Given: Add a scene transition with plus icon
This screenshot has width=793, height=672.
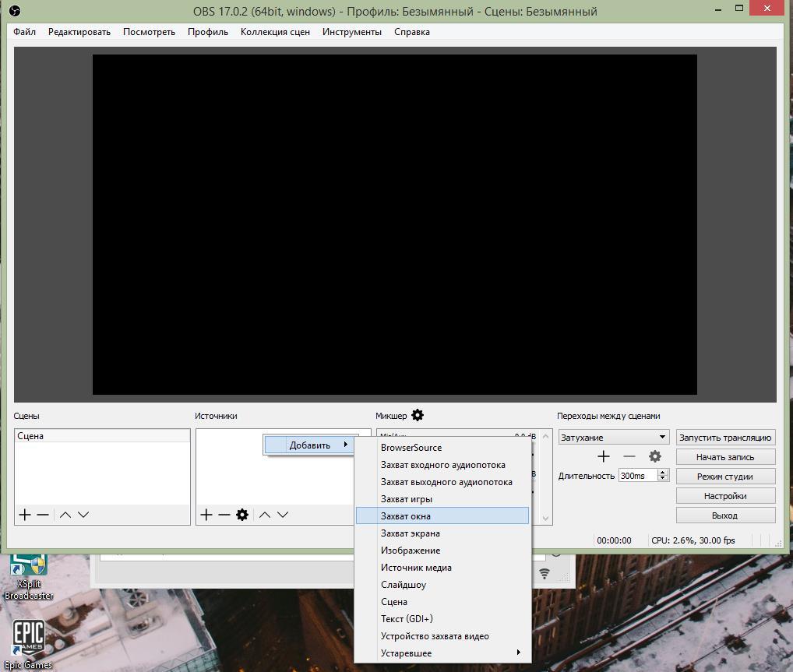Looking at the screenshot, I should pyautogui.click(x=603, y=456).
